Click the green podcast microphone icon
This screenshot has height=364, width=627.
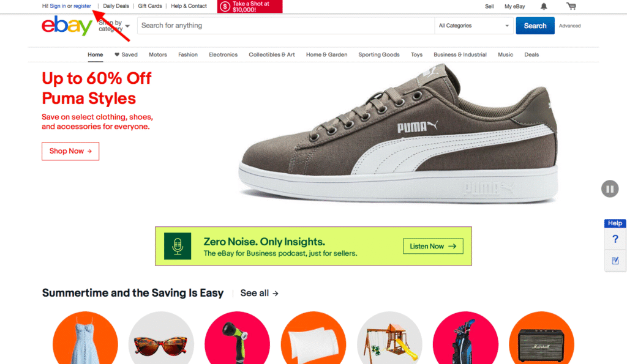178,246
